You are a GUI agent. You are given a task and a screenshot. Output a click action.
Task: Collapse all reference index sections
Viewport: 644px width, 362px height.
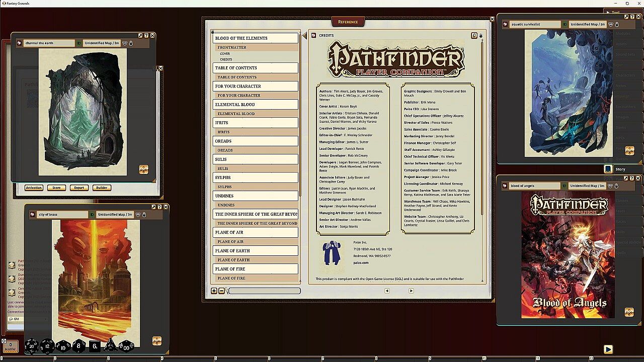tap(221, 291)
